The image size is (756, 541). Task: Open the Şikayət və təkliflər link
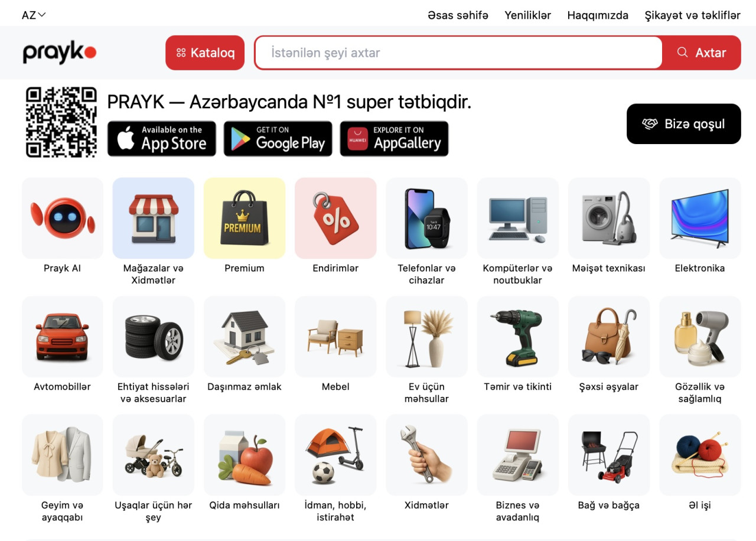pyautogui.click(x=692, y=15)
